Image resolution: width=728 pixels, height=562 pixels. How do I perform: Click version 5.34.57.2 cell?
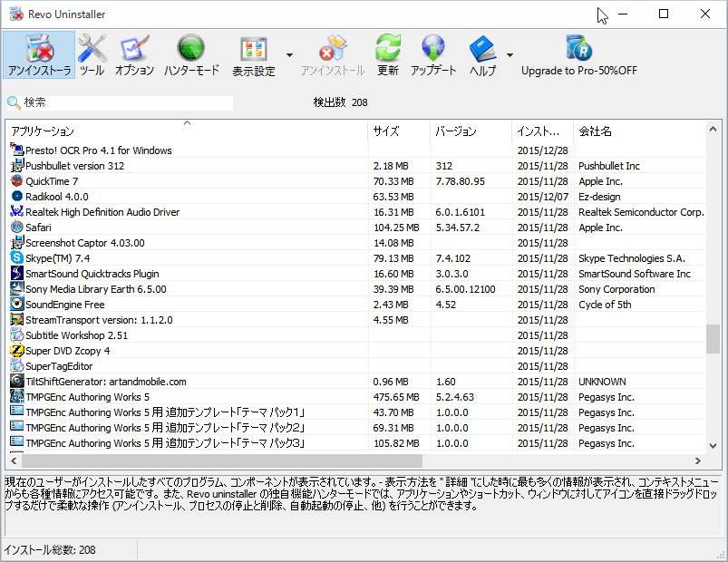(x=457, y=228)
